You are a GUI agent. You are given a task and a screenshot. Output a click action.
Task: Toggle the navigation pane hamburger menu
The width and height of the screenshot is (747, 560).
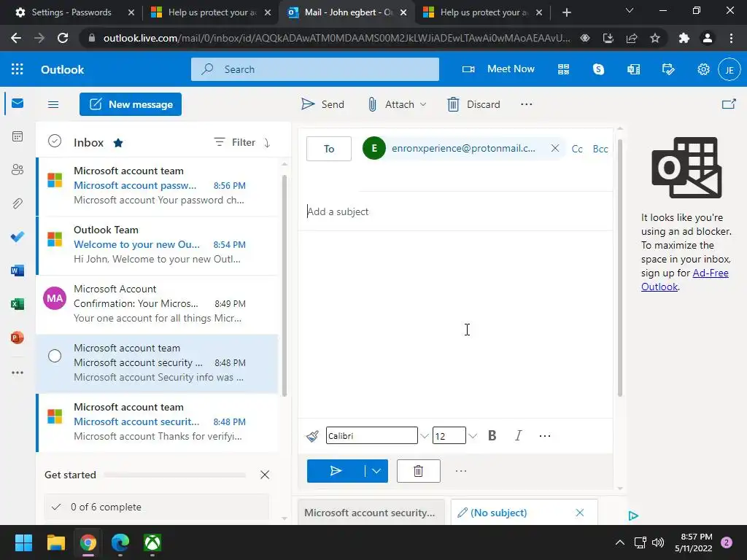point(53,104)
